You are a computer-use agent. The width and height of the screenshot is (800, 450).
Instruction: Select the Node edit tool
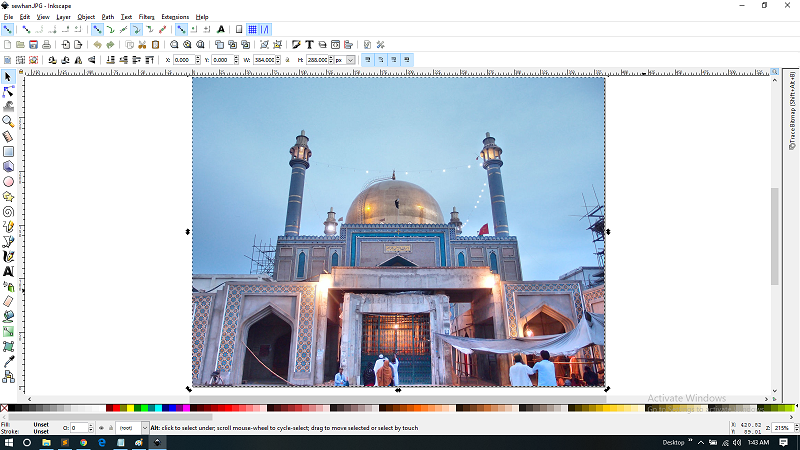click(x=8, y=91)
